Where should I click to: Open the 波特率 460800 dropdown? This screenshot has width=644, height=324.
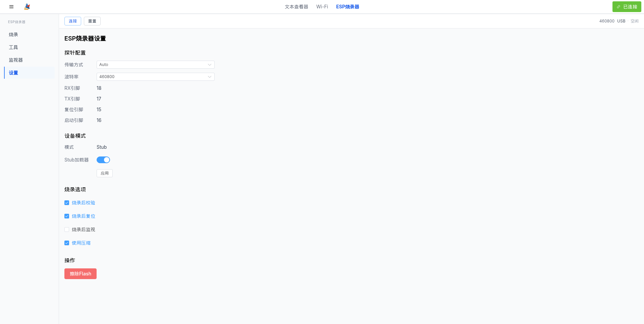[155, 77]
